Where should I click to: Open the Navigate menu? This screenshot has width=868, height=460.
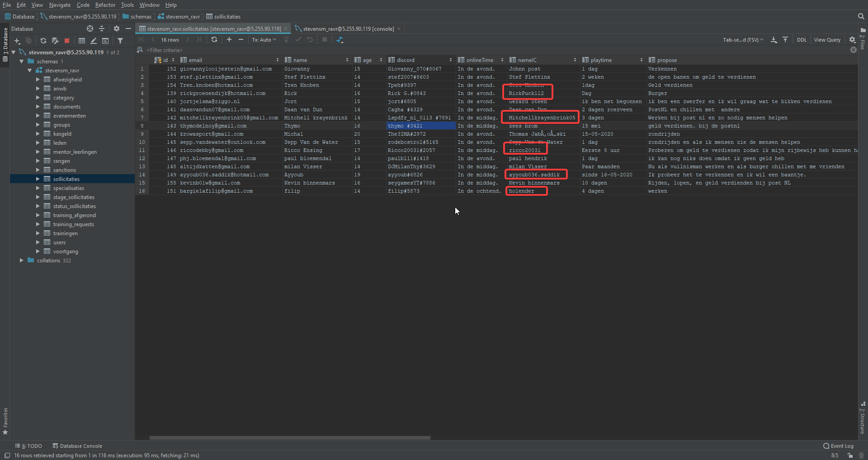(x=60, y=5)
